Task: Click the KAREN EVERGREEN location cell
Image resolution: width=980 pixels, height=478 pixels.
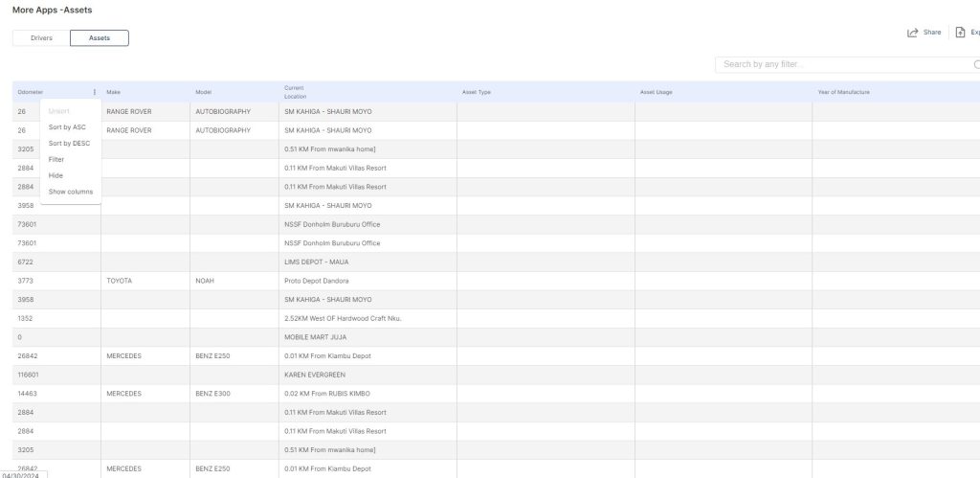Action: coord(315,375)
